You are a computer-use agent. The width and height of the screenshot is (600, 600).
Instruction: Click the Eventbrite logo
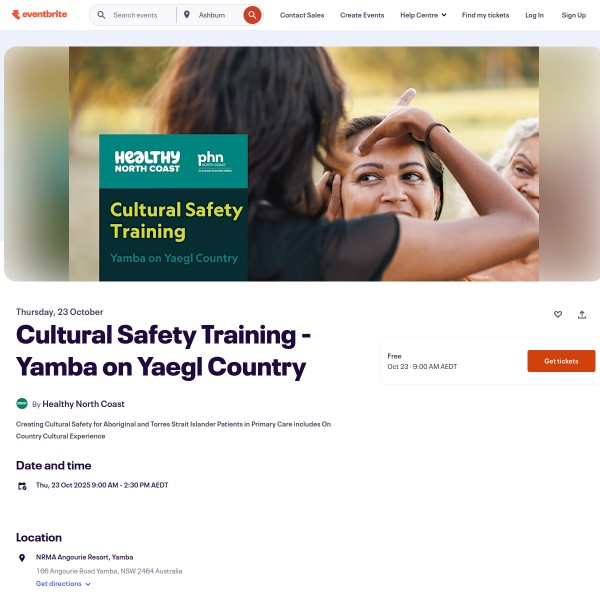pyautogui.click(x=39, y=15)
